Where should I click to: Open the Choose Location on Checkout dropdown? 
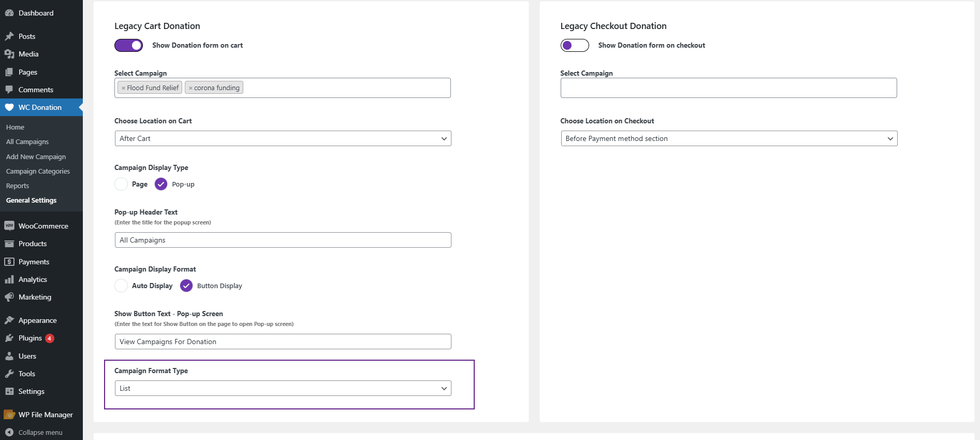point(729,138)
